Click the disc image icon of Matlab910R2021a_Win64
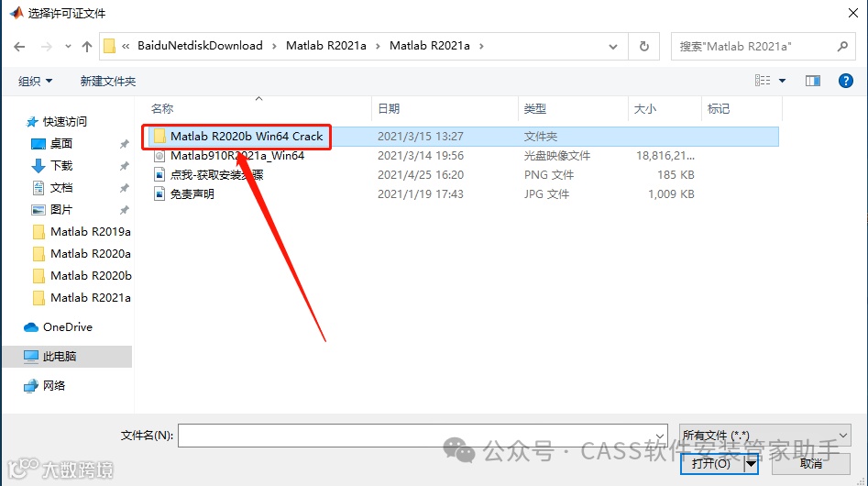The width and height of the screenshot is (868, 486). [x=159, y=156]
